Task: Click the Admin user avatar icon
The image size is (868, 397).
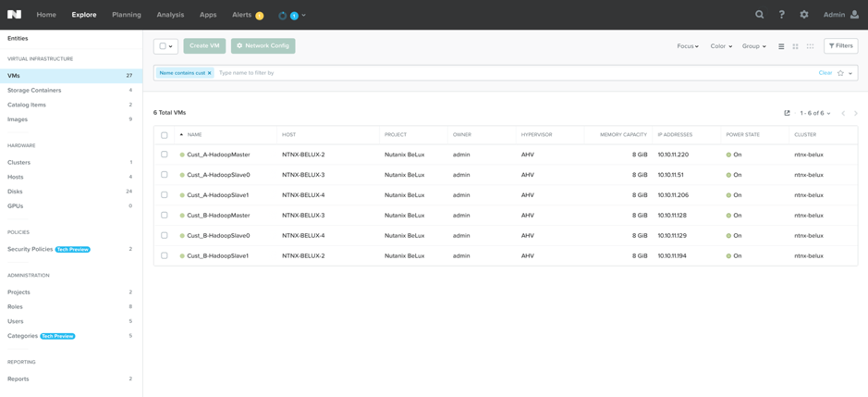Action: (855, 15)
